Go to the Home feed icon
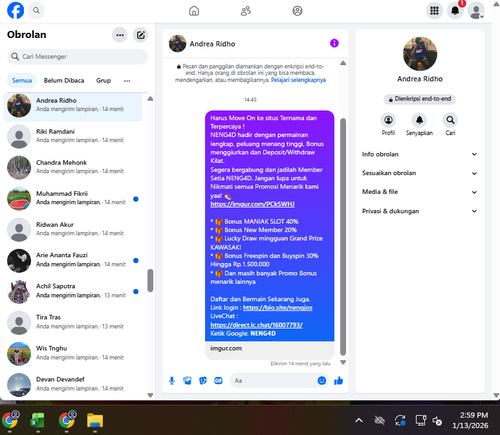 194,11
